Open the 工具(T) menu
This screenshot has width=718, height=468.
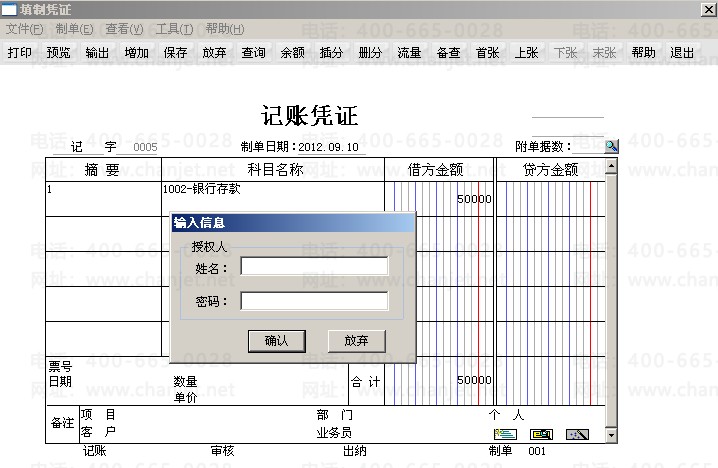[x=174, y=29]
